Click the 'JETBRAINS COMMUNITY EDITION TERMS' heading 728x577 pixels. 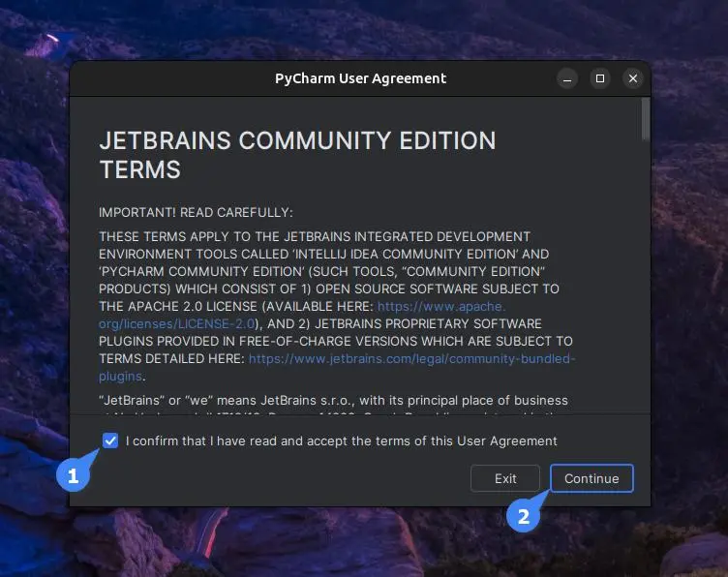297,155
